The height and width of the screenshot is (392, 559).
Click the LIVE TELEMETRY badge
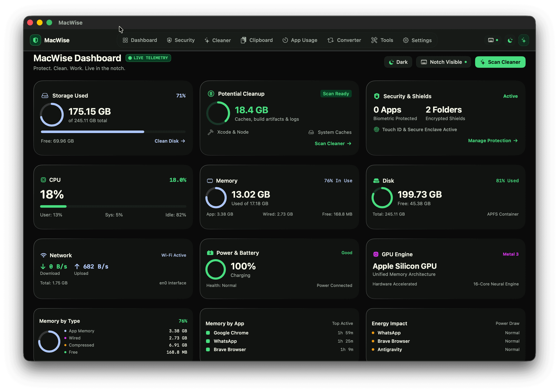148,58
